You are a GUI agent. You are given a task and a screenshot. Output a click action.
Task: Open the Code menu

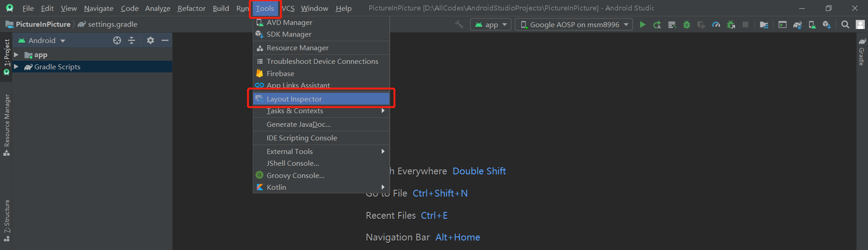(x=130, y=8)
